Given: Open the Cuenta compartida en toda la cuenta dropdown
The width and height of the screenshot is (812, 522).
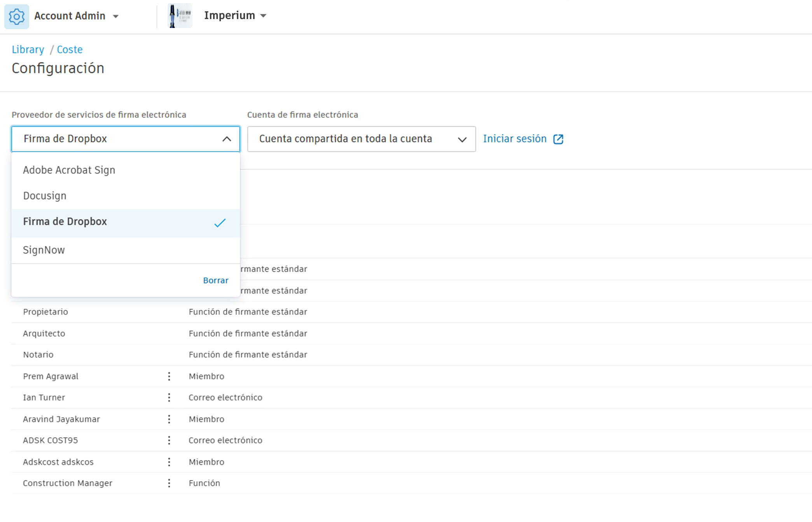Looking at the screenshot, I should pyautogui.click(x=361, y=139).
